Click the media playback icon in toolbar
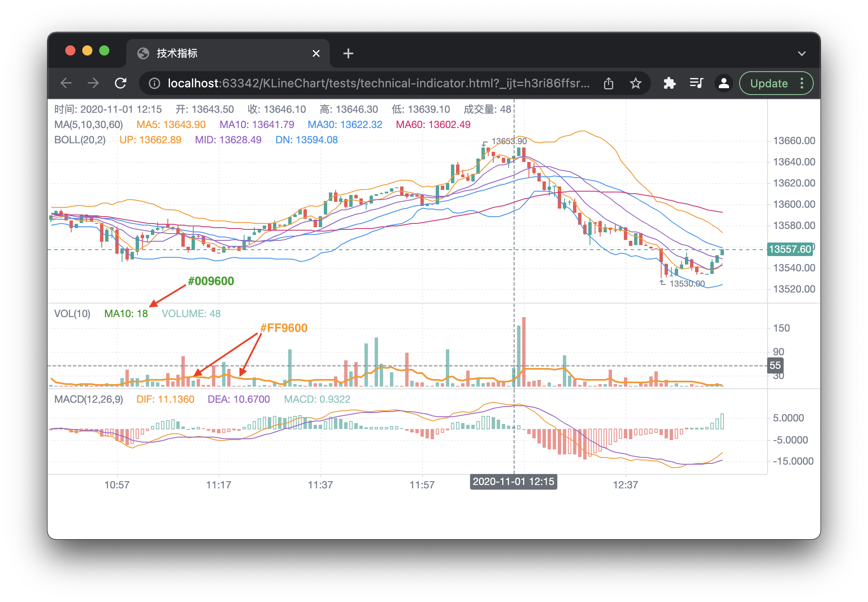 point(696,83)
